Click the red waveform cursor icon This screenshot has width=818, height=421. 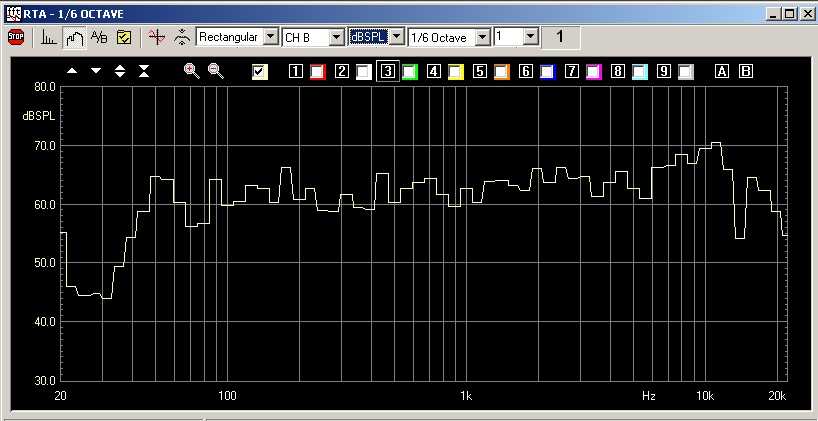tap(155, 37)
